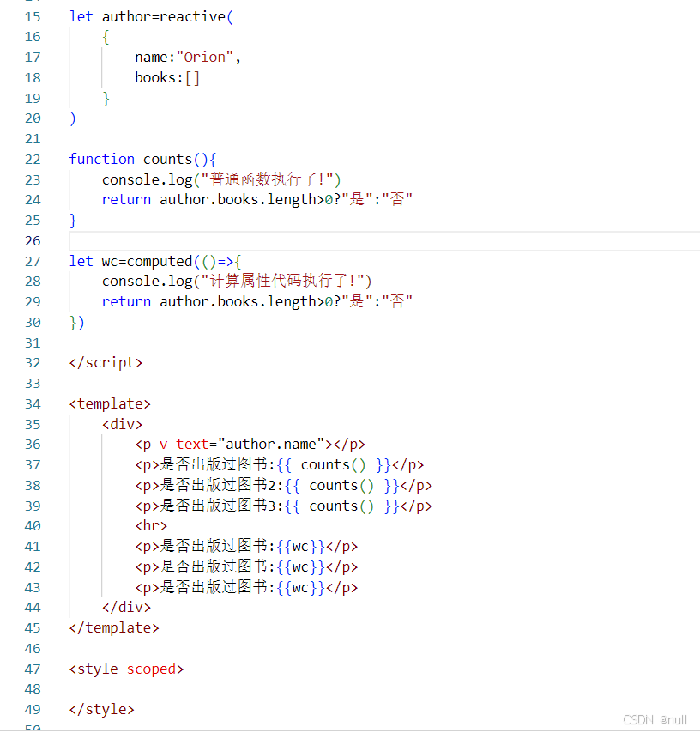Click the '</template>' closing tag

(114, 627)
